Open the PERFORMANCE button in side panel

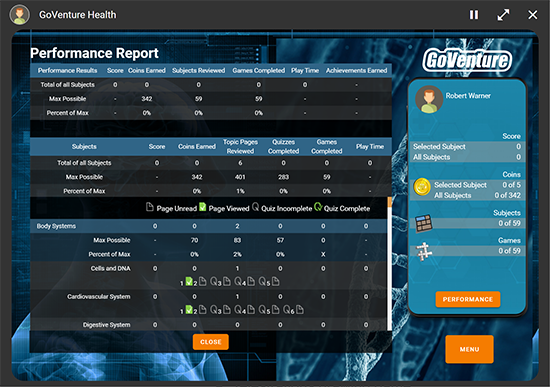[x=468, y=299]
